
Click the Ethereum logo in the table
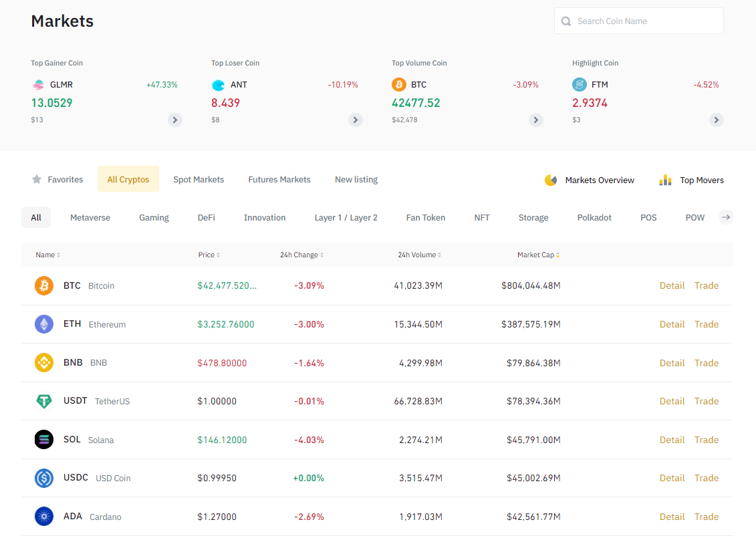coord(44,324)
